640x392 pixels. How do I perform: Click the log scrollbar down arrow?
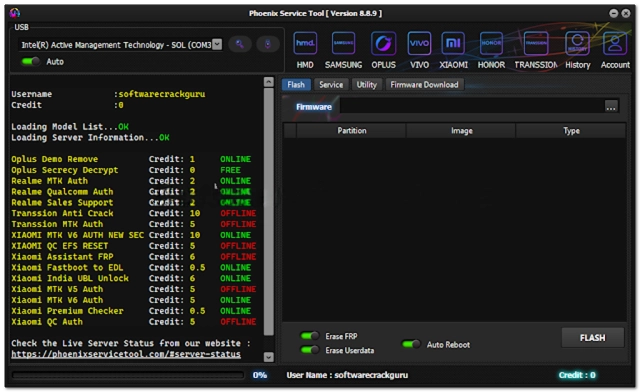tap(269, 357)
